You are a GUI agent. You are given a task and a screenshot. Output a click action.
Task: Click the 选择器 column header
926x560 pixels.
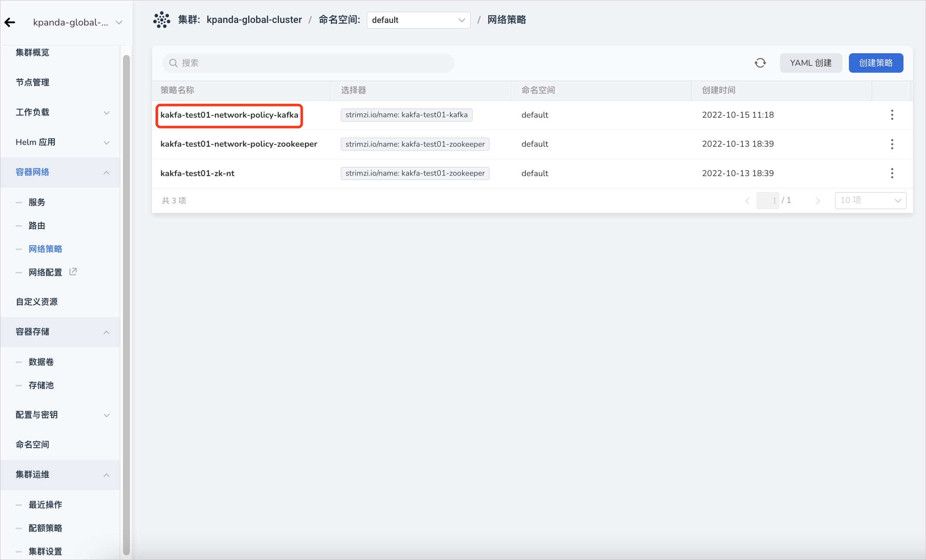pyautogui.click(x=353, y=90)
